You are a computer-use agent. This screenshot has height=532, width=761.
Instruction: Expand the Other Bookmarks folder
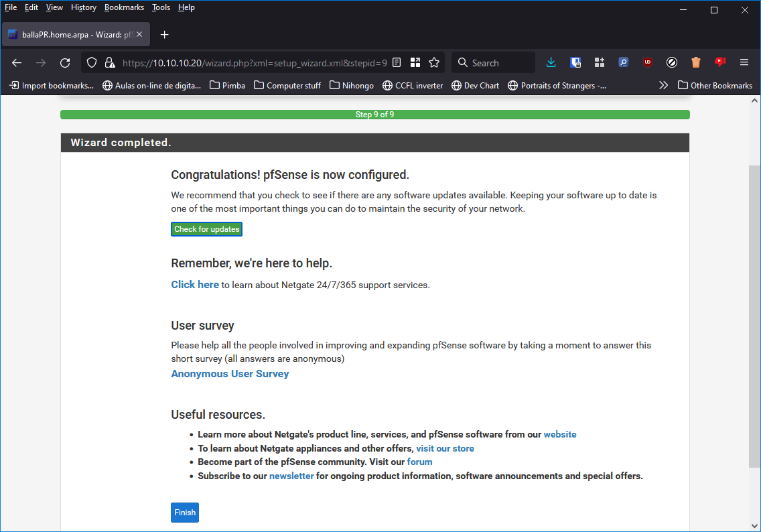coord(714,85)
